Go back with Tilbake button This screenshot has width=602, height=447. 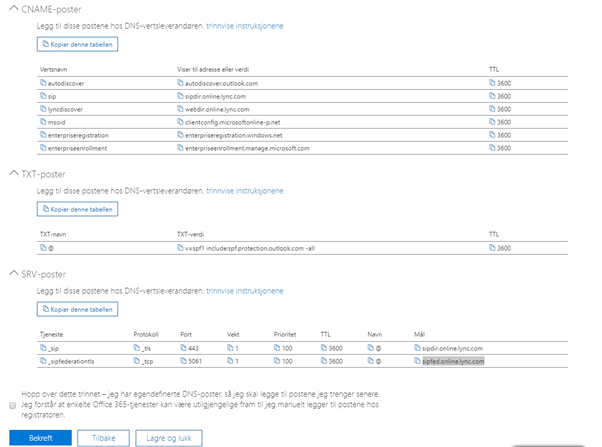pyautogui.click(x=103, y=438)
